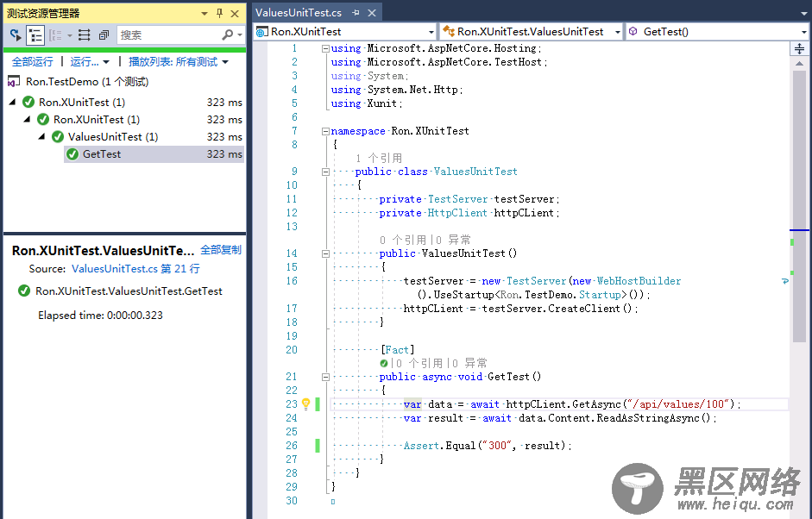Pin the ValuesUnitTest.cs tab

[x=356, y=13]
